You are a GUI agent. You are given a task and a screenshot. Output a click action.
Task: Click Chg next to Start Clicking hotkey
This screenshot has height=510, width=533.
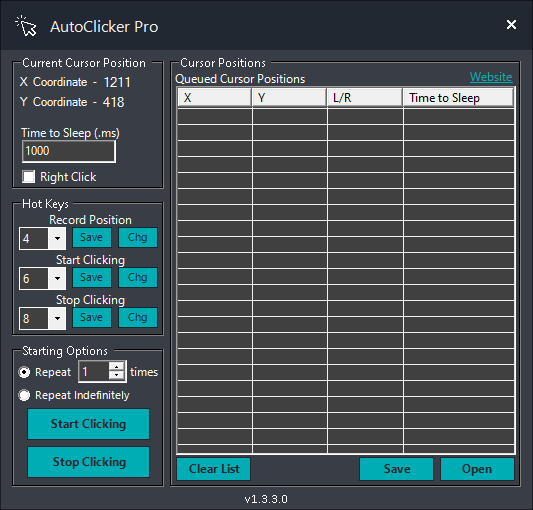pos(138,277)
